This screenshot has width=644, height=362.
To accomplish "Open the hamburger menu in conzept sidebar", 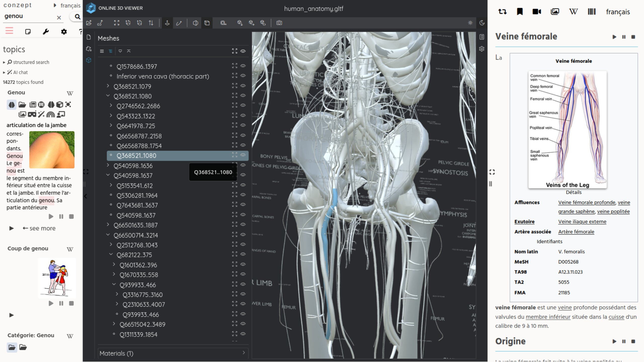I will tap(9, 31).
